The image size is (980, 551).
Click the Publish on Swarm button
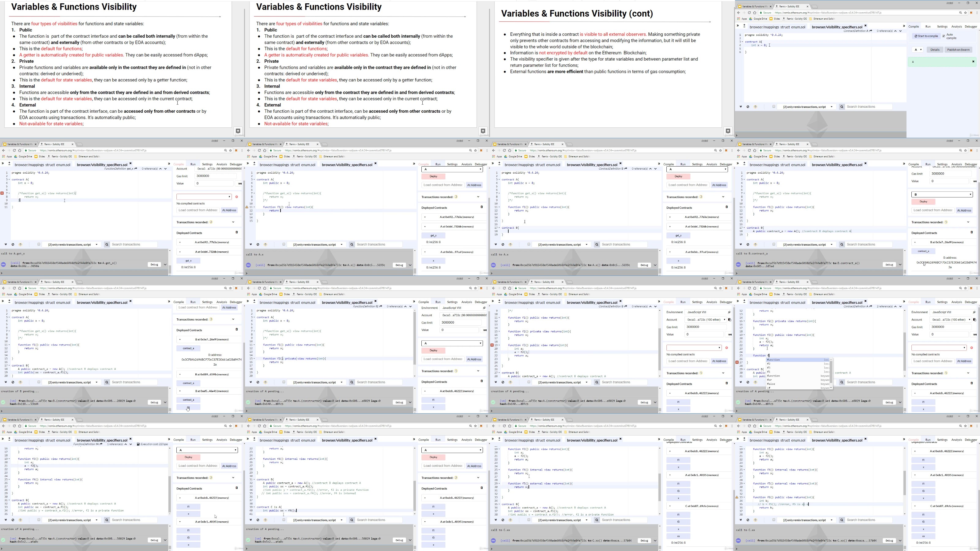[x=958, y=50]
